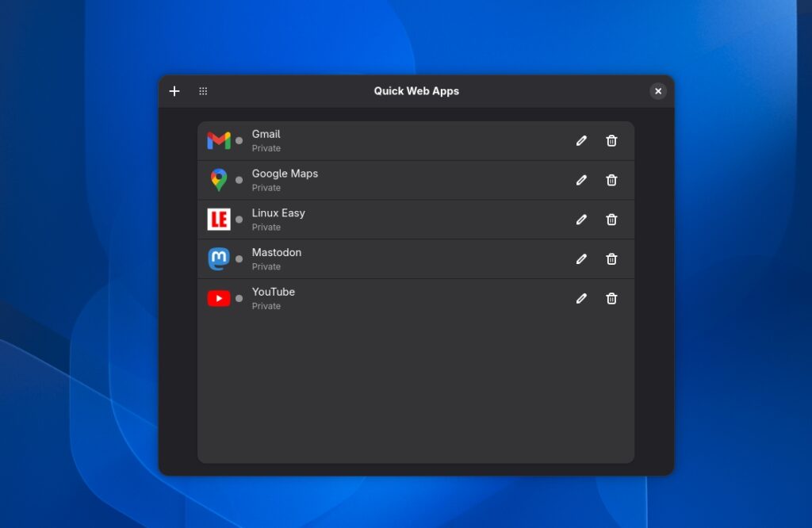The width and height of the screenshot is (812, 528).
Task: Delete the Linux Easy web app
Action: pos(611,220)
